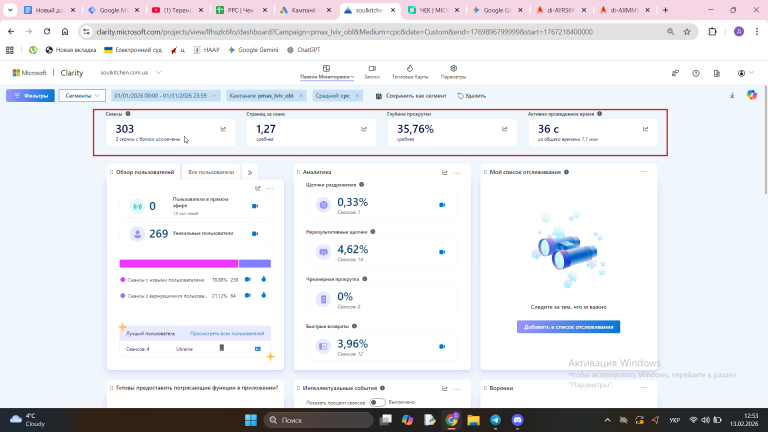The image size is (768, 432).
Task: Remove the cpc medium filter chip
Action: (357, 96)
